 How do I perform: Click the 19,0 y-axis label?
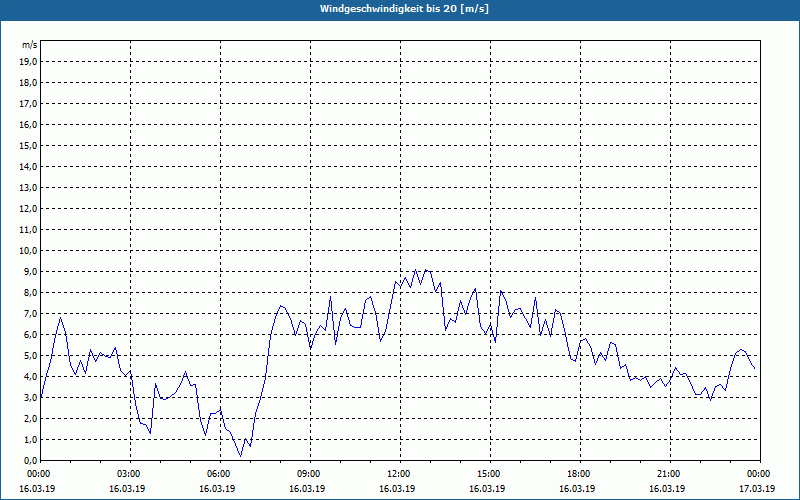(29, 62)
